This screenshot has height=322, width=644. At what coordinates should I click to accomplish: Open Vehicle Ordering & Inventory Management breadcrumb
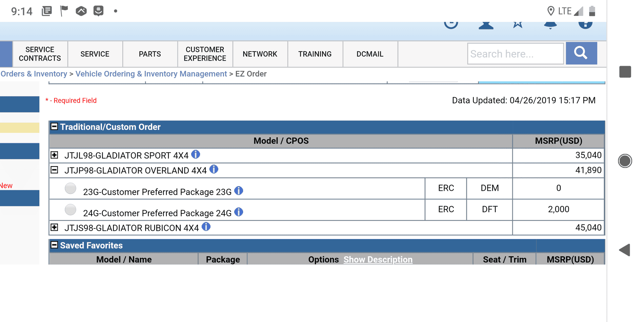[x=151, y=74]
